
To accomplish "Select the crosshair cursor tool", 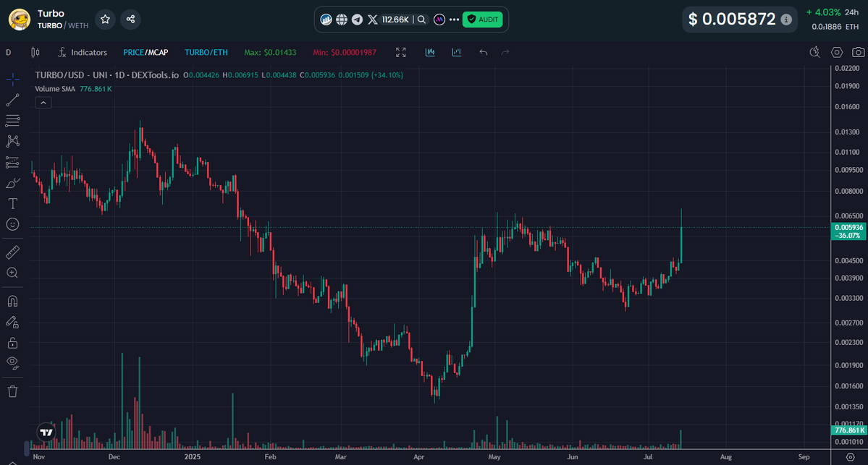I will [13, 80].
